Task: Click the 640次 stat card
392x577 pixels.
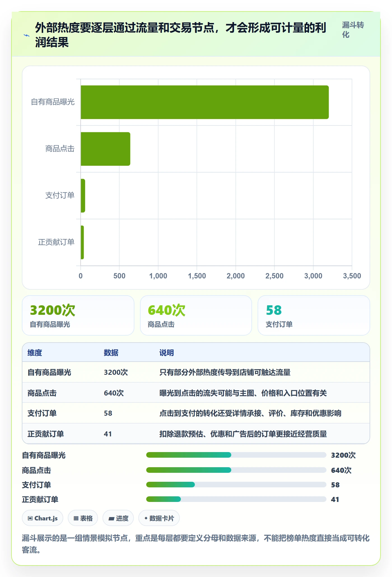Action: 196,315
